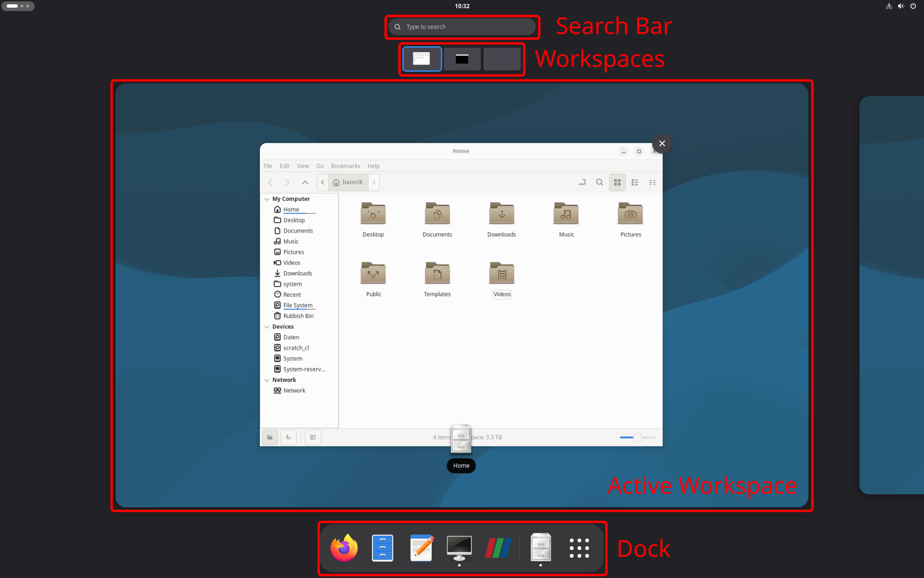Image resolution: width=924 pixels, height=578 pixels.
Task: Toggle location entry icon in toolbar
Action: [x=582, y=183]
